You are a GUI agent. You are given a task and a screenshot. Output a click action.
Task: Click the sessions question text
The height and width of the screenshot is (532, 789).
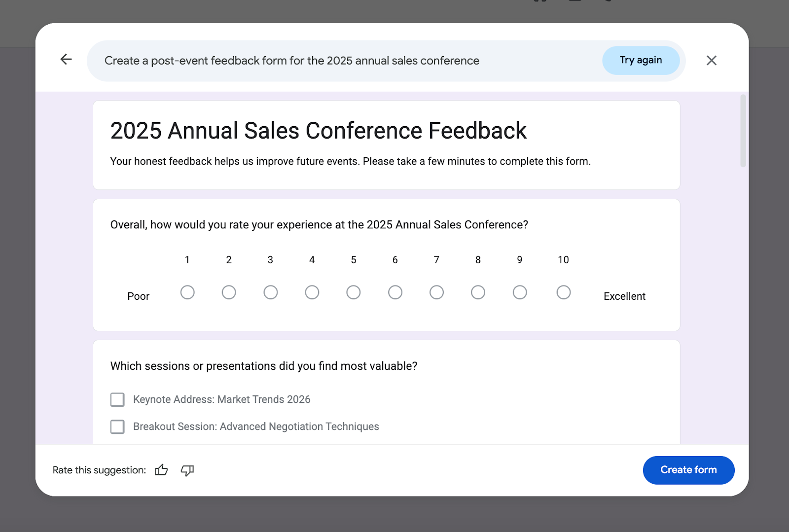pyautogui.click(x=263, y=366)
